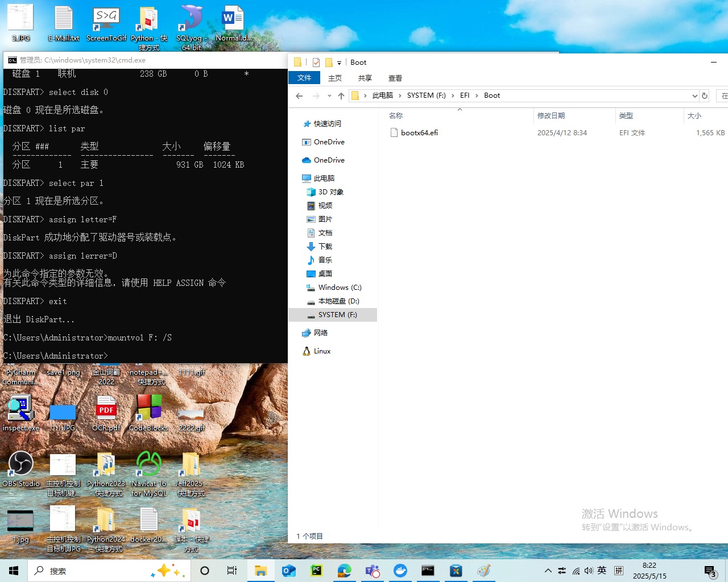728x582 pixels.
Task: Click SYSTEM (F:) in the address breadcrumb
Action: [x=427, y=95]
